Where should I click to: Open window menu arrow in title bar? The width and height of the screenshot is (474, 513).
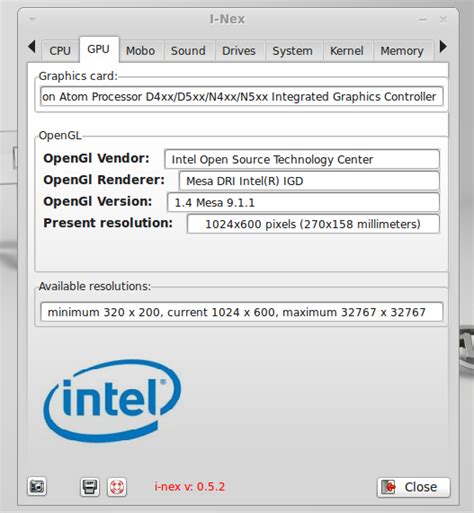[x=32, y=19]
